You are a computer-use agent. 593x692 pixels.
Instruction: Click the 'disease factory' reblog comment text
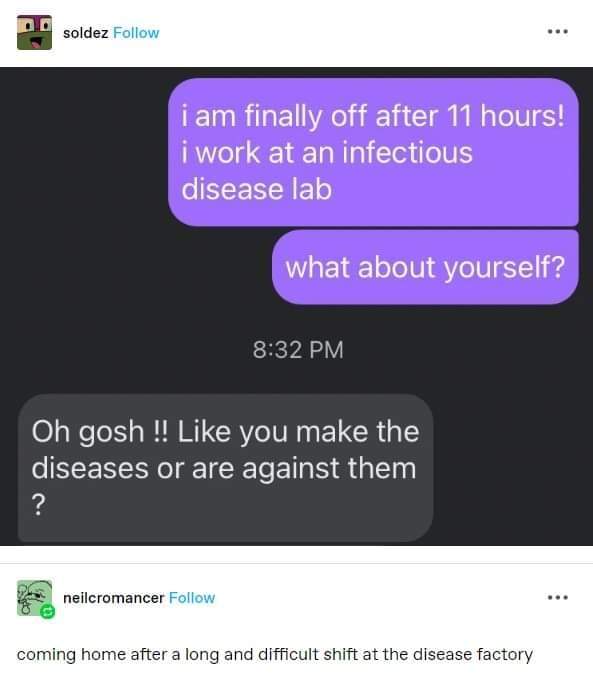point(274,654)
